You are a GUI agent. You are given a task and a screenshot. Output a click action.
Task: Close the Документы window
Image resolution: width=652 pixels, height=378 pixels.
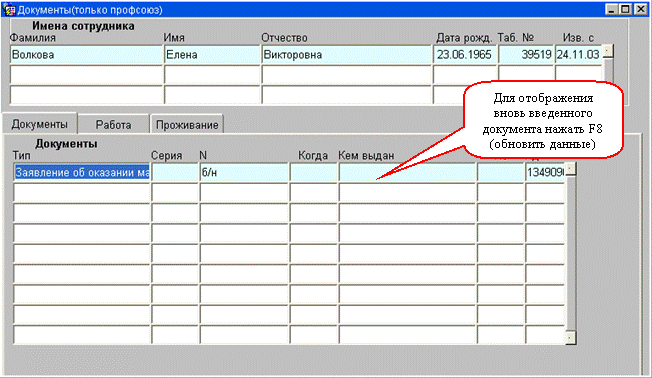pyautogui.click(x=641, y=10)
